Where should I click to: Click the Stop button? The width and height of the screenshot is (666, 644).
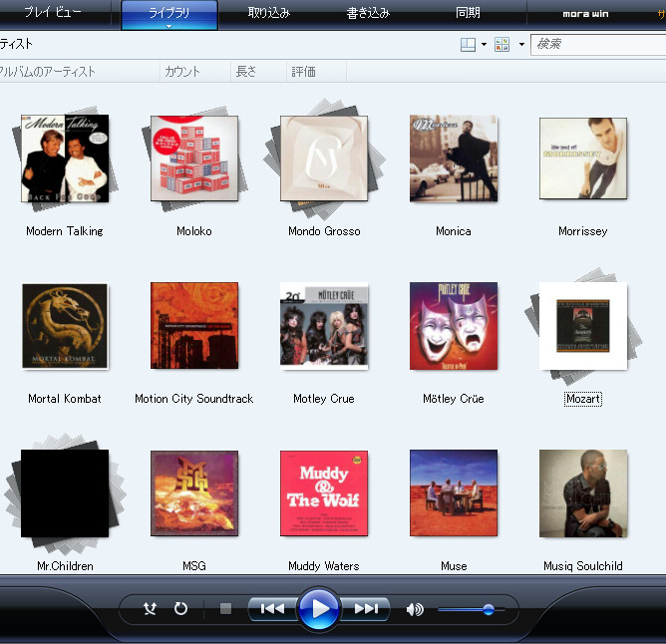225,609
